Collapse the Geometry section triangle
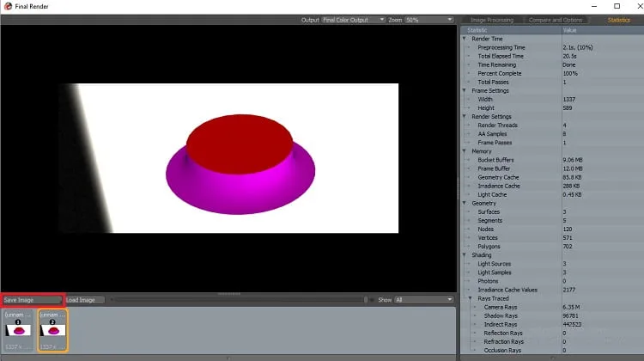This screenshot has width=644, height=361. click(465, 203)
